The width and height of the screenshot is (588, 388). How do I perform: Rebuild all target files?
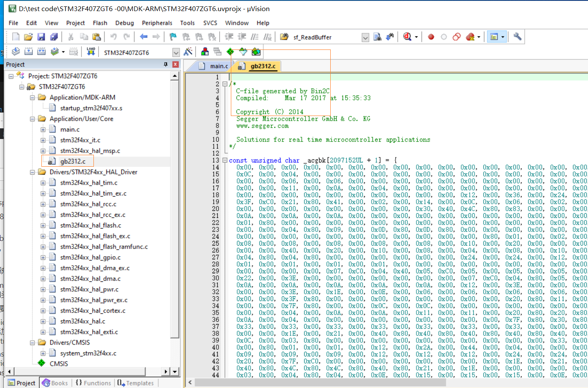click(x=40, y=51)
